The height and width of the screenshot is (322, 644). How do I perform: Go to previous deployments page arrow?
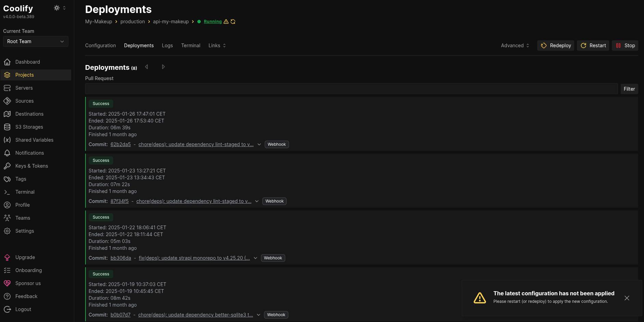coord(147,67)
